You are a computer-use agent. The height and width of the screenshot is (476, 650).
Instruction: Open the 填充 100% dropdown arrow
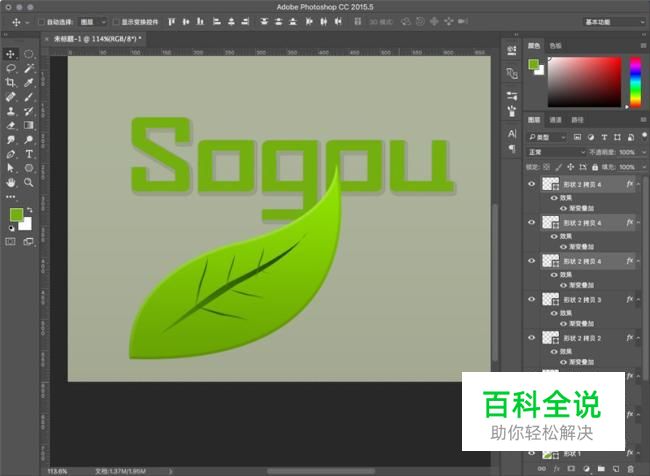click(x=644, y=167)
